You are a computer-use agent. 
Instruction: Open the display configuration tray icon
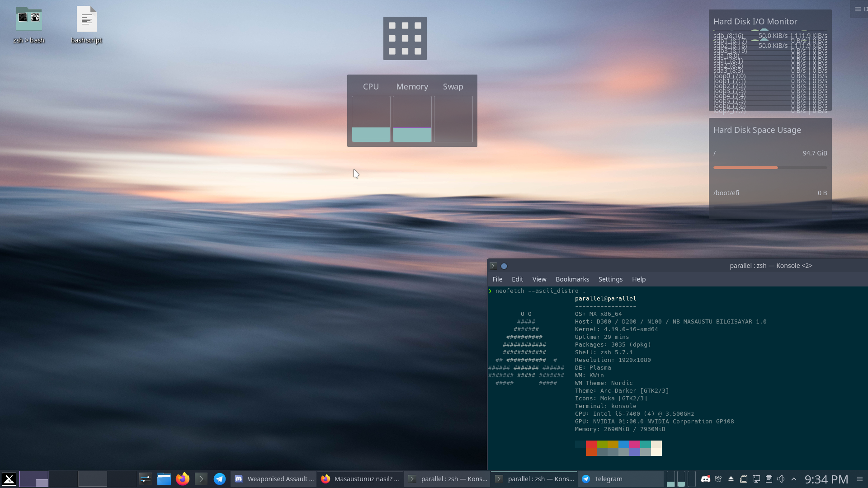tap(756, 479)
